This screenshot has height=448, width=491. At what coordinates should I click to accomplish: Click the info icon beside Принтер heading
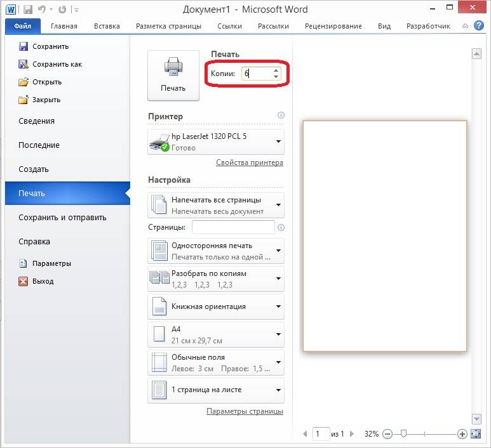click(x=281, y=115)
